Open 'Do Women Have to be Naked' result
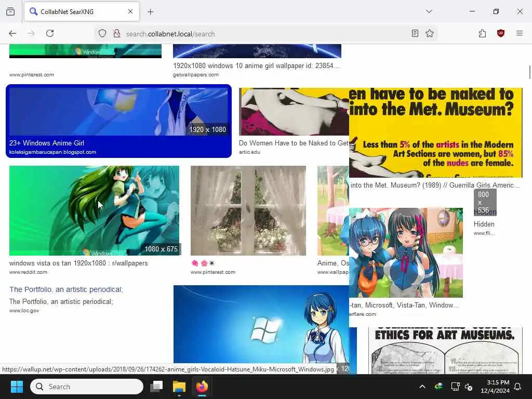The image size is (532, 399). click(294, 143)
